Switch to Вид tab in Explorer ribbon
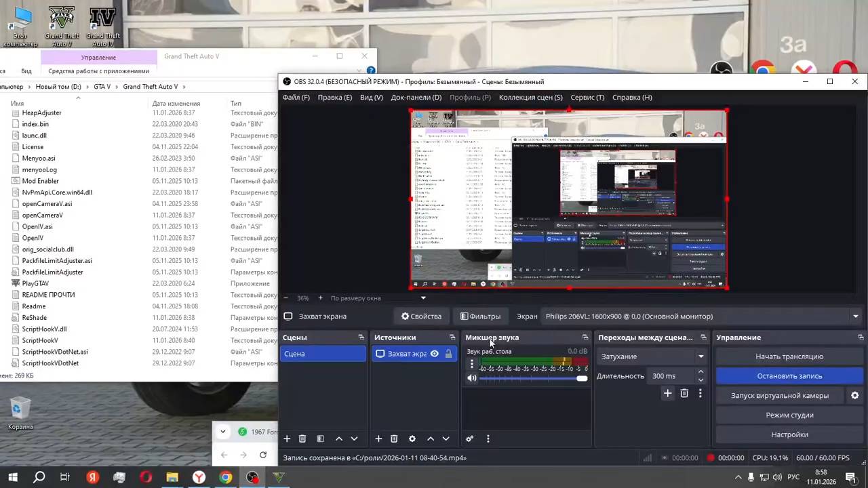Screen dimensions: 868x488 coord(26,71)
